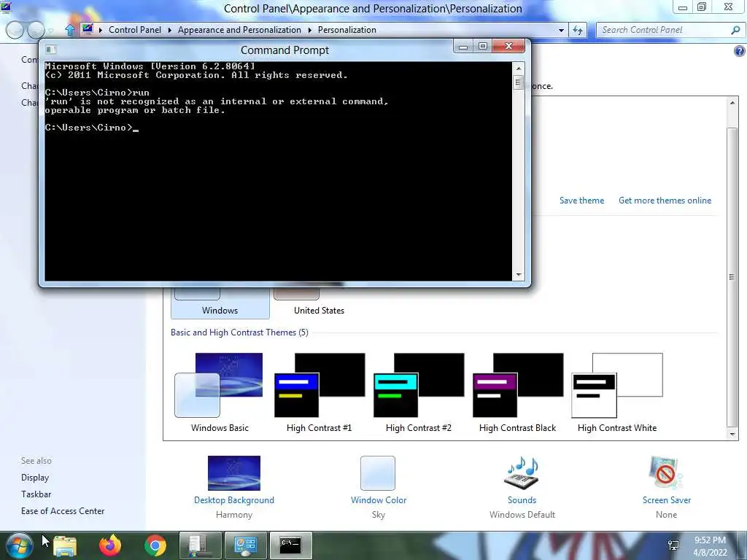Refresh the Control Panel address bar
747x560 pixels.
(x=578, y=30)
